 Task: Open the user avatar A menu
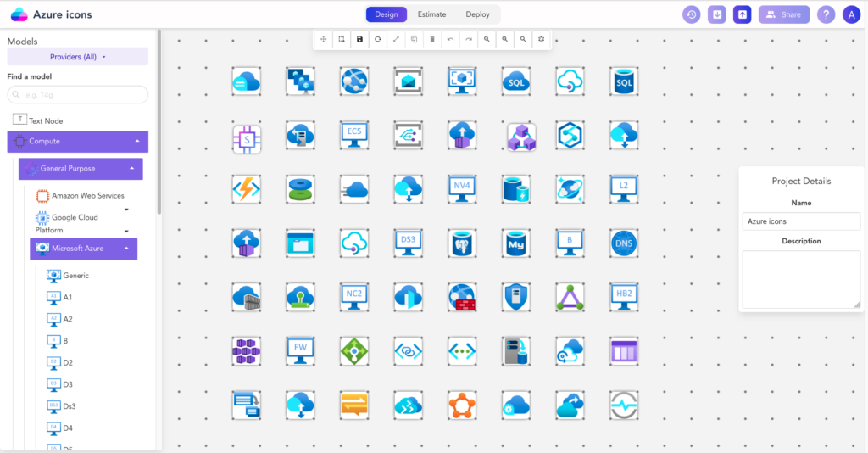point(851,14)
